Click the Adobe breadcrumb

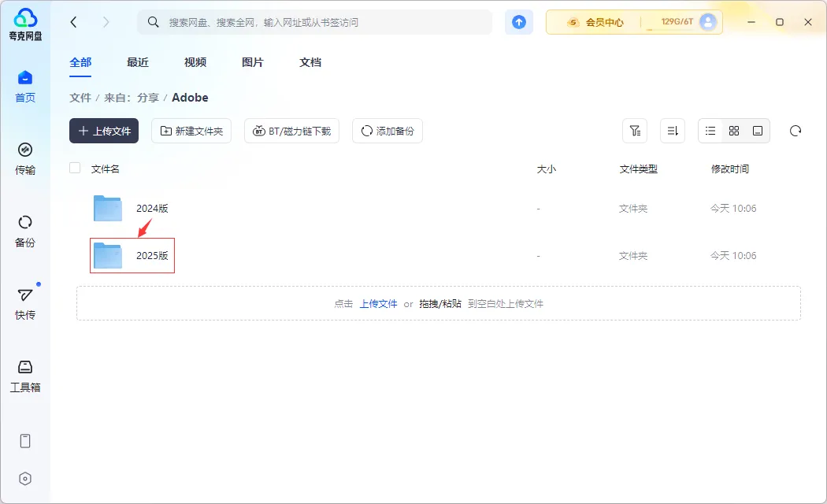190,98
